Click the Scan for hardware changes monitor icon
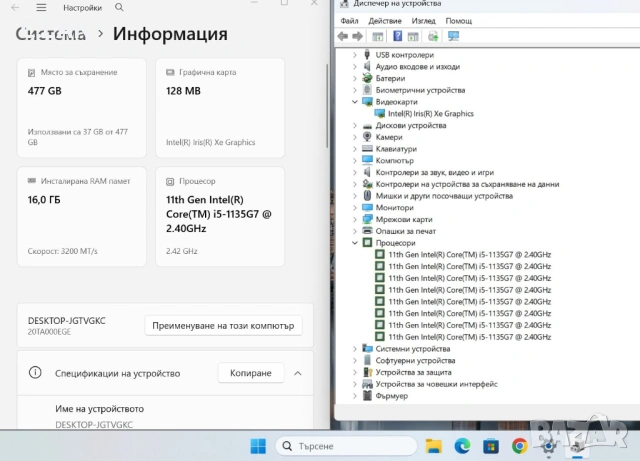The height and width of the screenshot is (461, 640). tap(453, 36)
